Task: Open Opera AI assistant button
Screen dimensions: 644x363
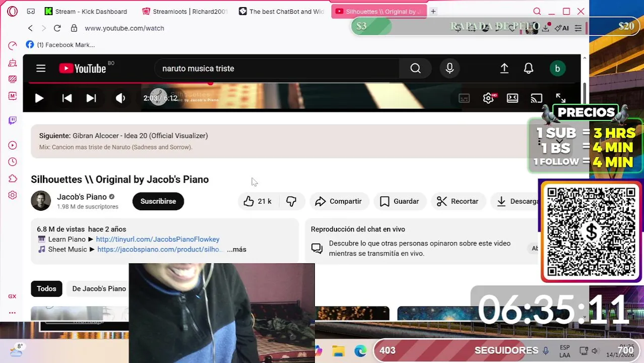Action: coord(562,28)
